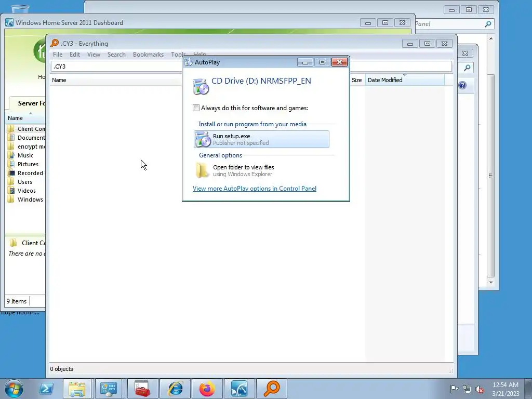This screenshot has width=532, height=399.
Task: Click the Dashboard window title icon
Action: (x=9, y=23)
